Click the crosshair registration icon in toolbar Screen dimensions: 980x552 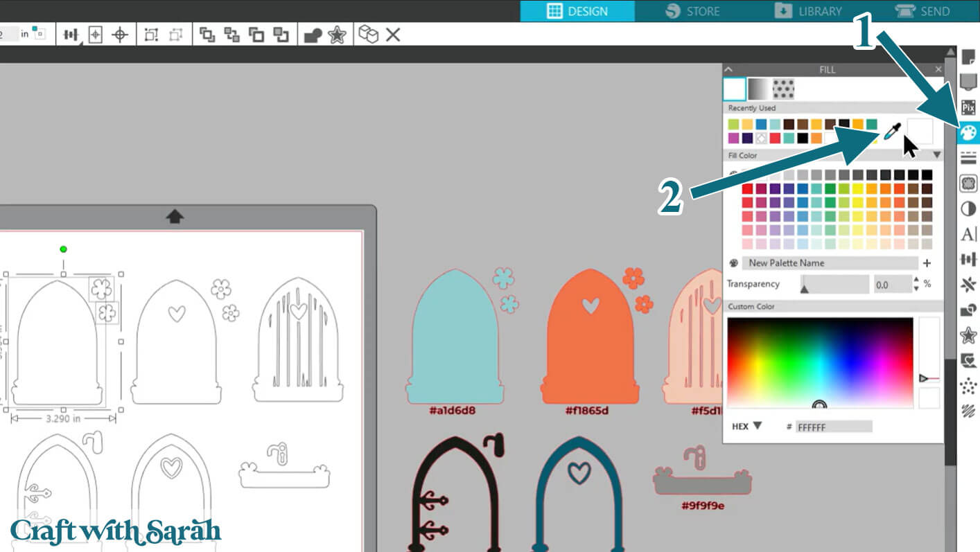click(120, 35)
